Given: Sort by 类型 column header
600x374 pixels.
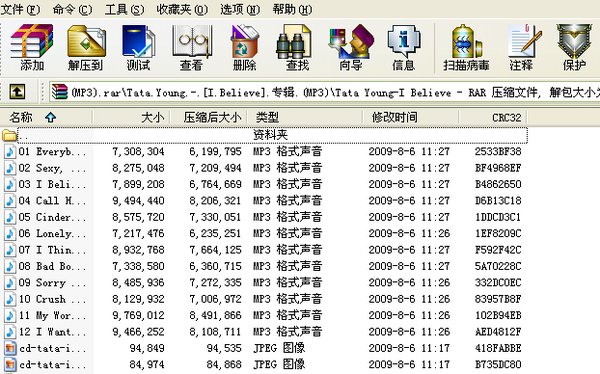Looking at the screenshot, I should coord(305,118).
